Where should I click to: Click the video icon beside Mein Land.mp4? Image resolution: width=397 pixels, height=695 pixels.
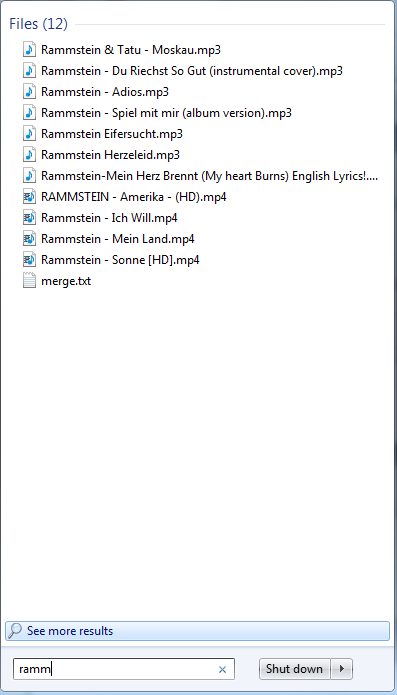(29, 239)
